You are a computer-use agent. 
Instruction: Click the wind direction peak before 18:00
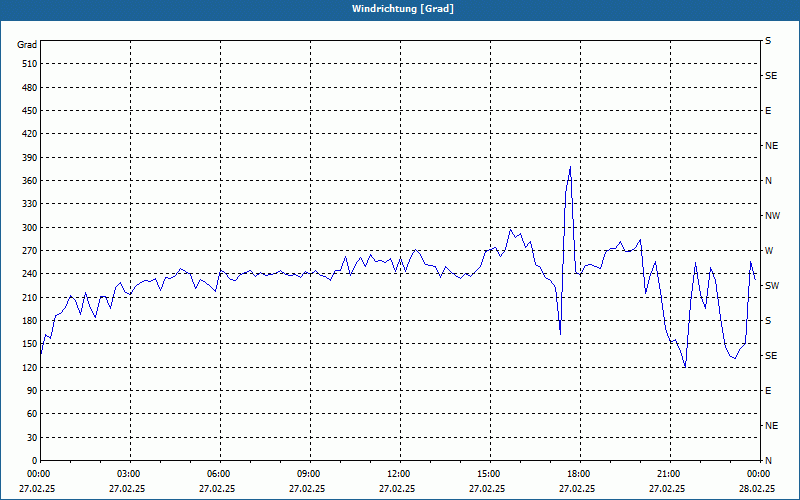point(570,167)
